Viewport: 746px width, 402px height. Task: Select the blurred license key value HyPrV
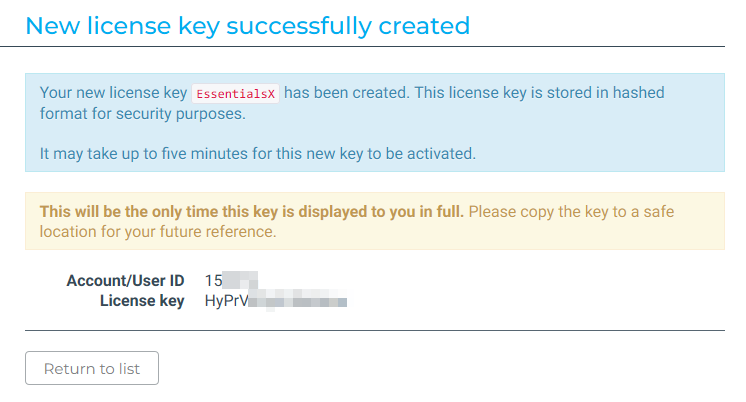click(275, 301)
